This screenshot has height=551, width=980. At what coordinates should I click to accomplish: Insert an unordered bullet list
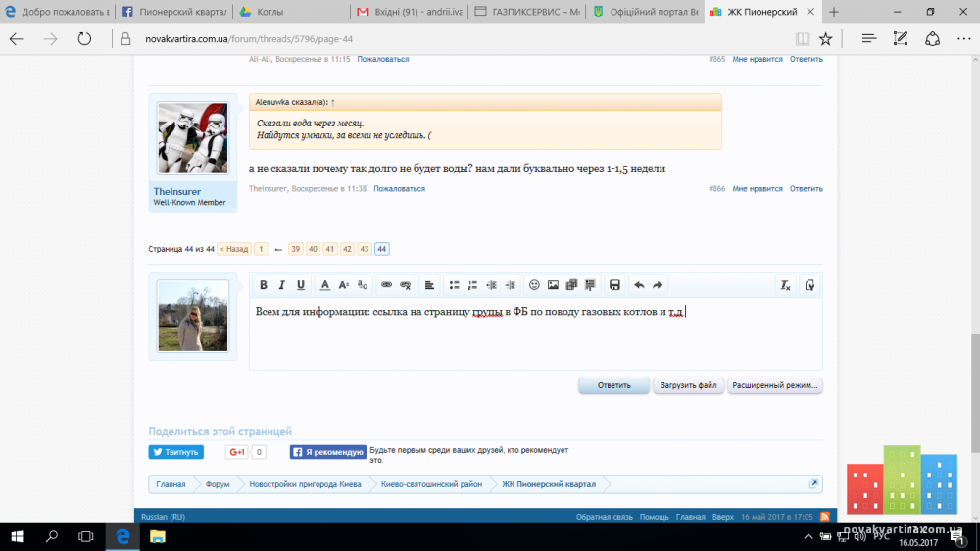(x=455, y=285)
